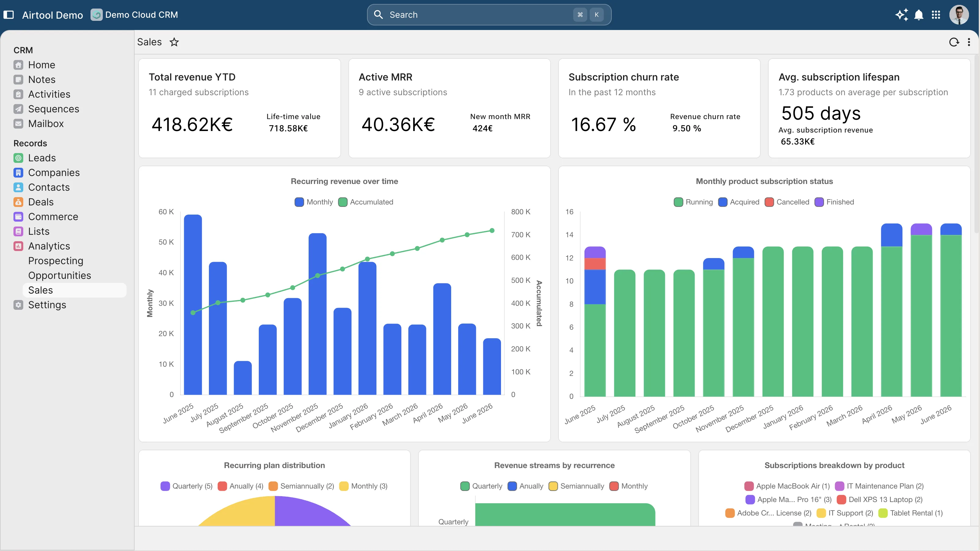Screen dimensions: 980x551
Task: Click the June 2025 monthly revenue bar
Action: pos(193,305)
